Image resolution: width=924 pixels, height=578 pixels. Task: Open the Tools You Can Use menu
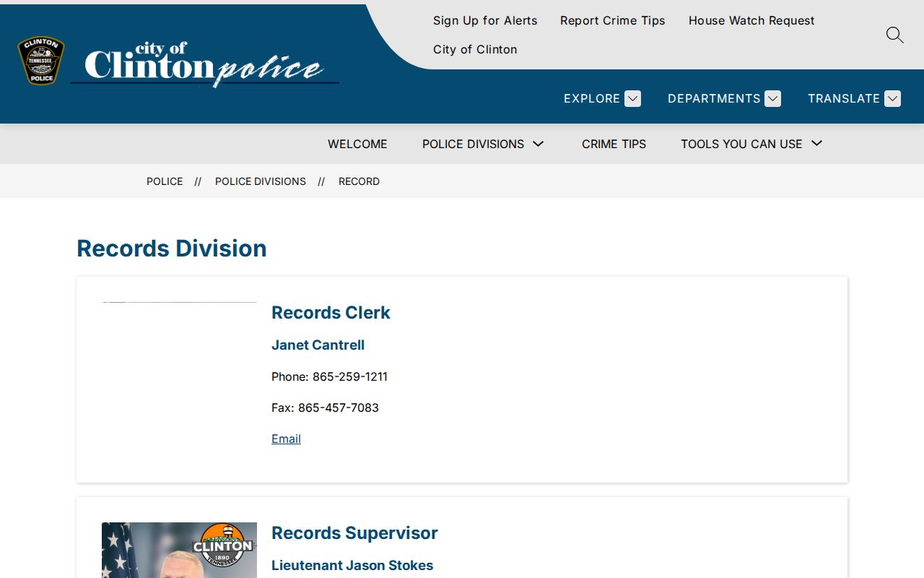click(741, 144)
